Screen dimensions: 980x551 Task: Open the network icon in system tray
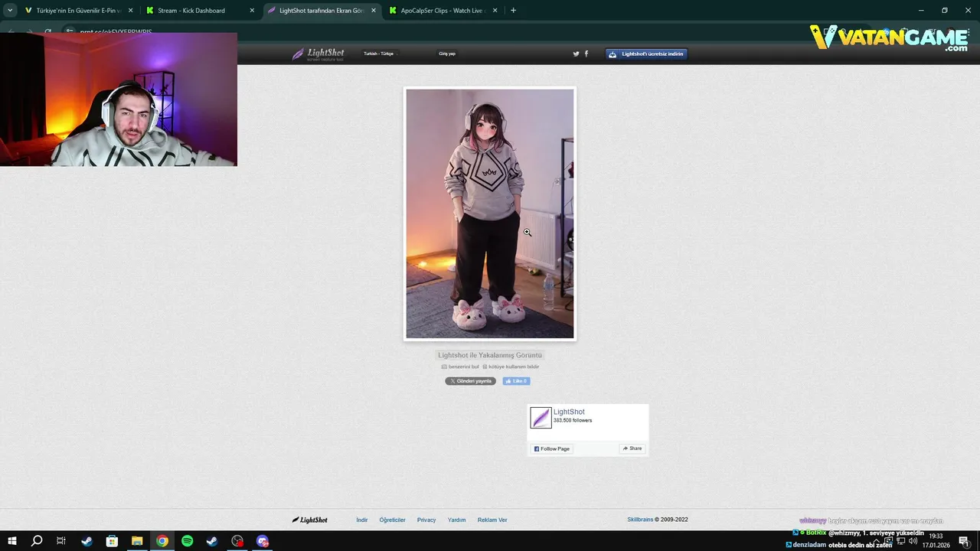[901, 541]
